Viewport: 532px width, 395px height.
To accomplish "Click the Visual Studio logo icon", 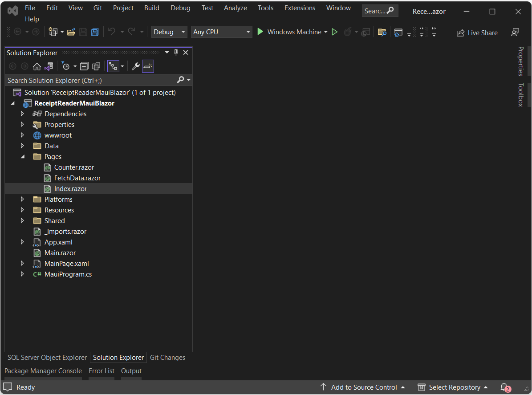I will (13, 11).
